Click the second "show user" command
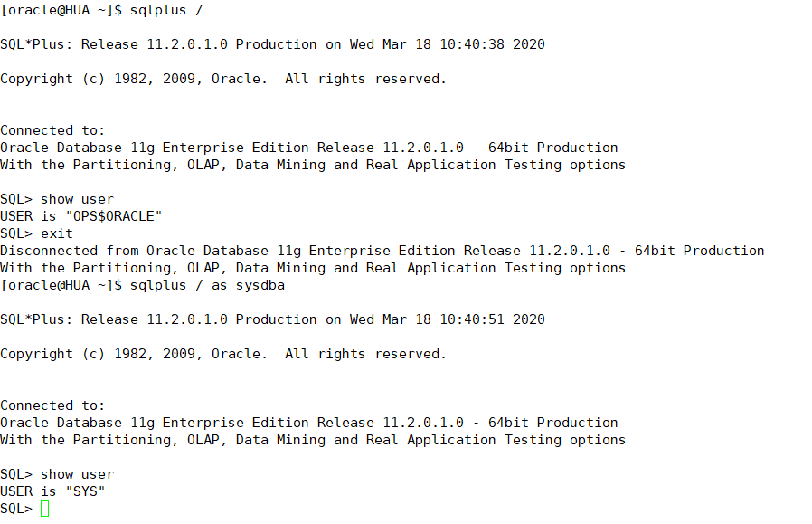The width and height of the screenshot is (812, 524). click(77, 474)
